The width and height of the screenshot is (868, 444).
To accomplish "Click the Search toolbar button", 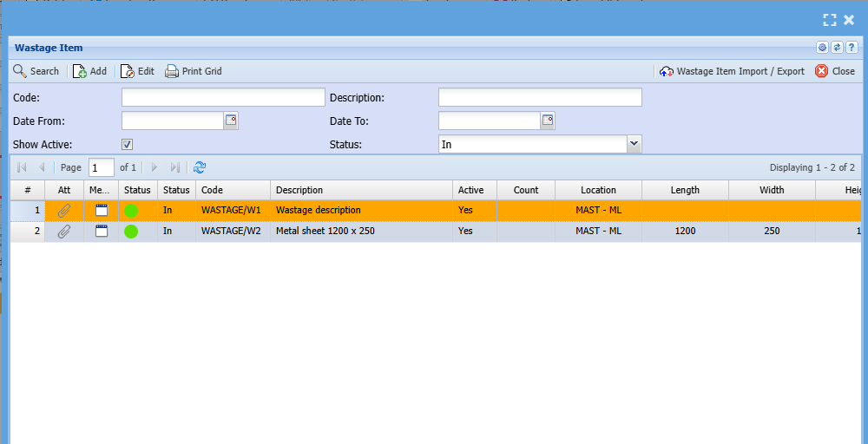I will click(x=36, y=71).
